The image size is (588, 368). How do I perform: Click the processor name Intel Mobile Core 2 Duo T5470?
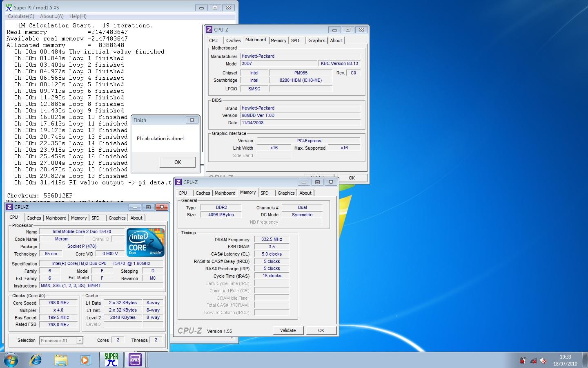point(82,231)
